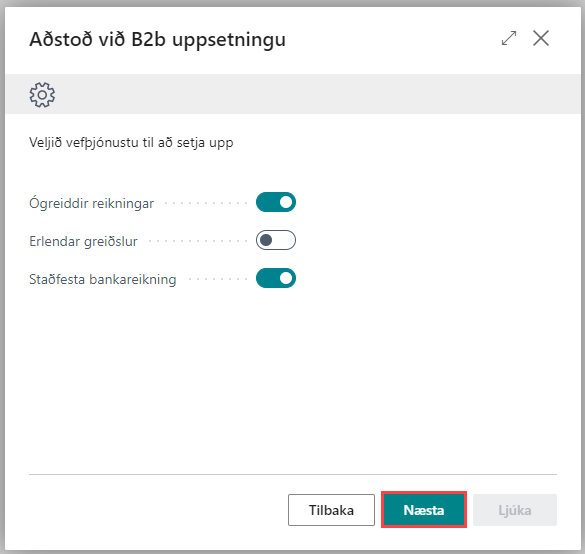Screen dimensions: 585x554
Task: Disable the Ógreiddir reikningar switch
Action: [276, 202]
